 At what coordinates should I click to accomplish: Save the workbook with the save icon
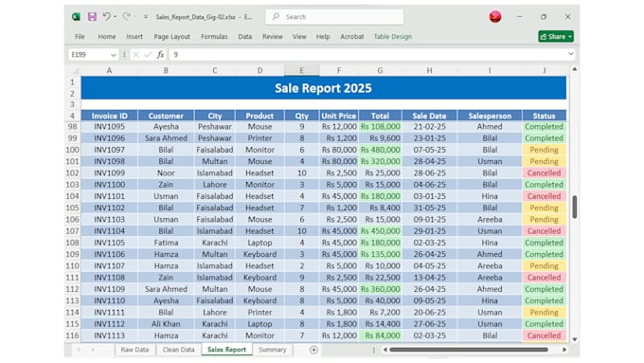click(x=92, y=16)
